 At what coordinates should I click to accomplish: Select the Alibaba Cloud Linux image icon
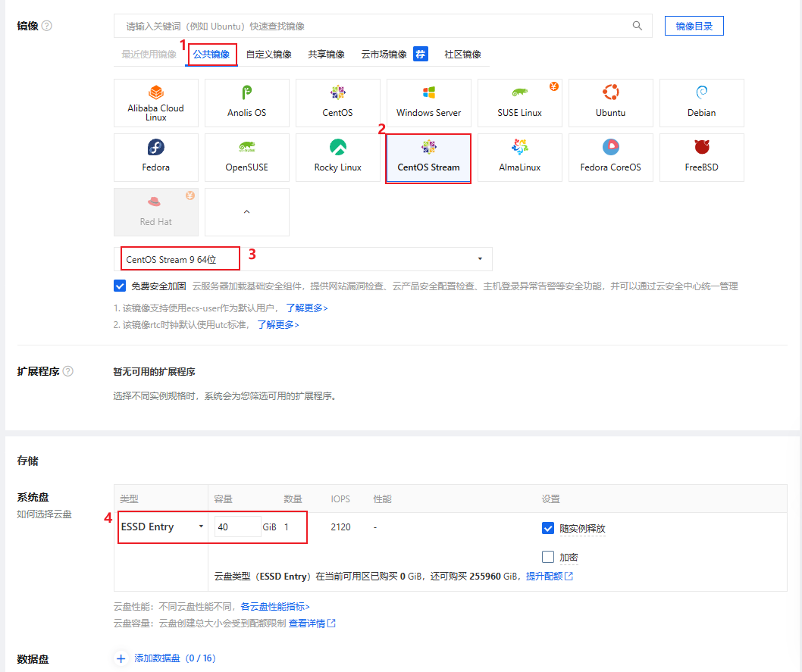[156, 92]
